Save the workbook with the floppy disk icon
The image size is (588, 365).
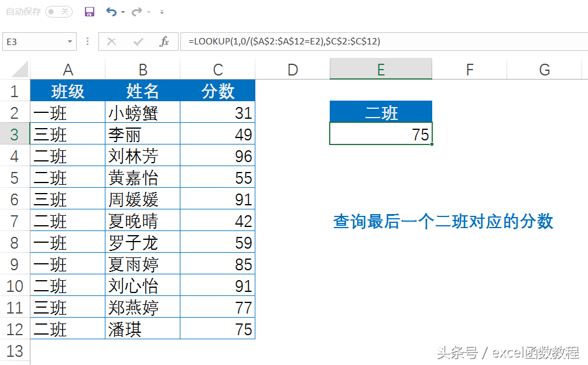pyautogui.click(x=89, y=12)
